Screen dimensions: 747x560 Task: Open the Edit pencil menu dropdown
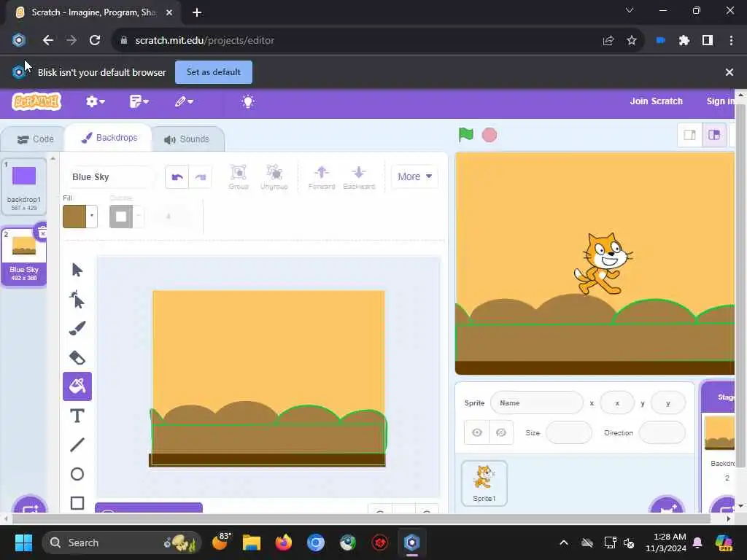(x=183, y=101)
